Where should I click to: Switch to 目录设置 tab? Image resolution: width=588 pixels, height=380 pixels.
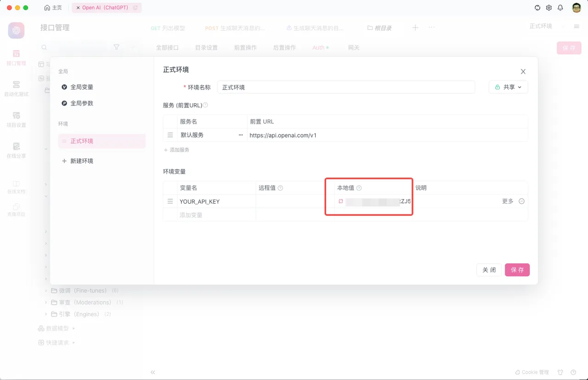(206, 47)
